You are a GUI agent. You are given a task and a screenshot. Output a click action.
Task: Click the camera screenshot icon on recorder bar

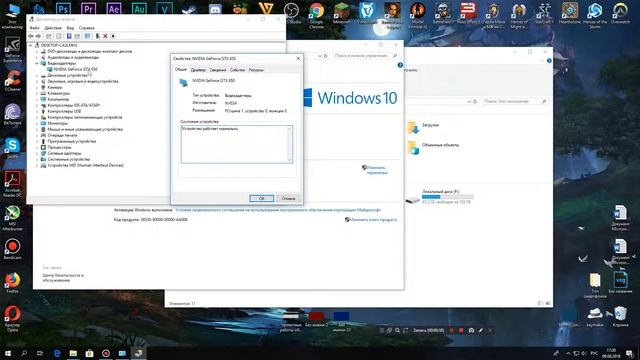point(471,330)
